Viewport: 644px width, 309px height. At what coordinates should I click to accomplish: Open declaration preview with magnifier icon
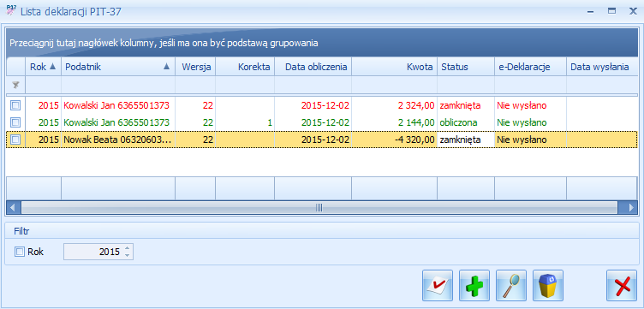[x=511, y=286]
